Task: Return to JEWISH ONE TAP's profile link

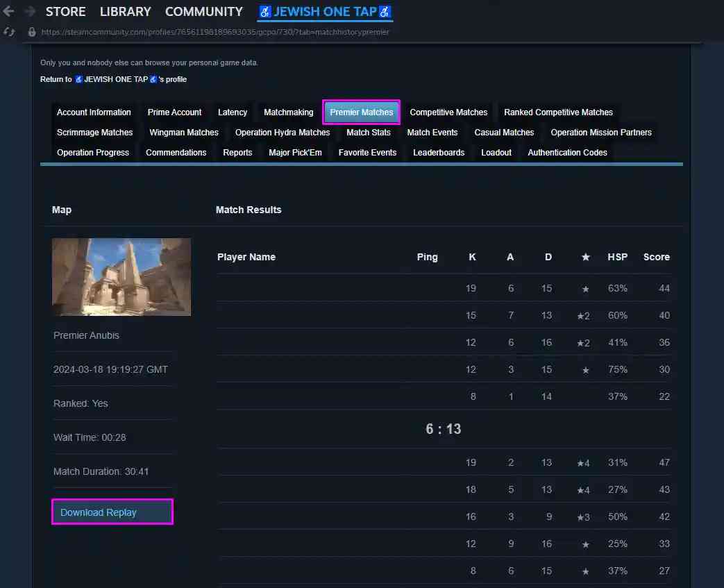Action: (113, 79)
